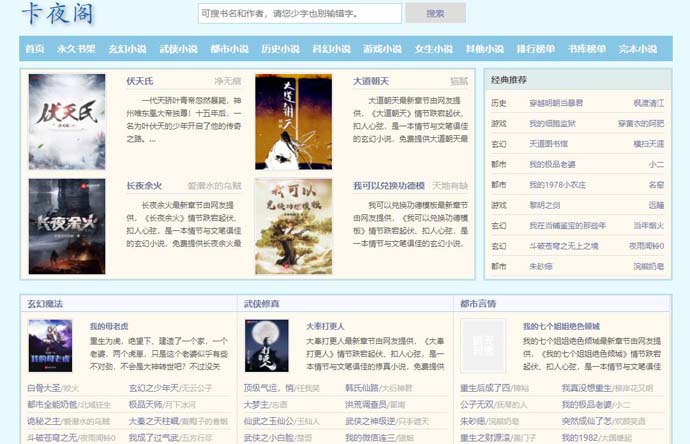The image size is (690, 444).
Task: Click the 卡夜阁 site logo
Action: click(x=58, y=17)
